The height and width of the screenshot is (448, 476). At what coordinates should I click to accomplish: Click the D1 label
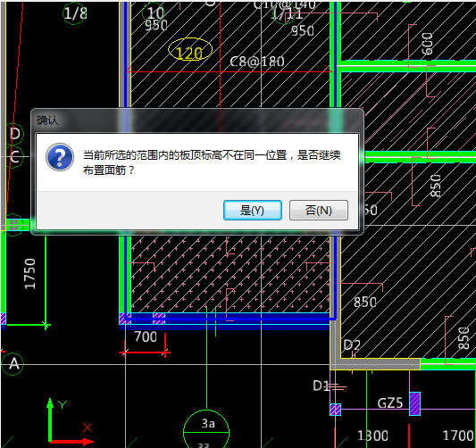[322, 386]
